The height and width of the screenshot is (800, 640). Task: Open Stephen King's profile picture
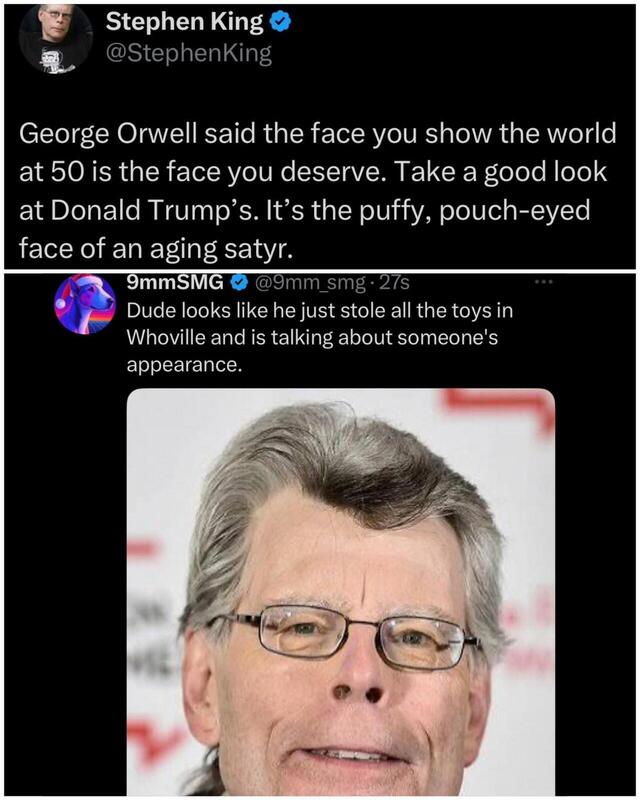point(56,38)
